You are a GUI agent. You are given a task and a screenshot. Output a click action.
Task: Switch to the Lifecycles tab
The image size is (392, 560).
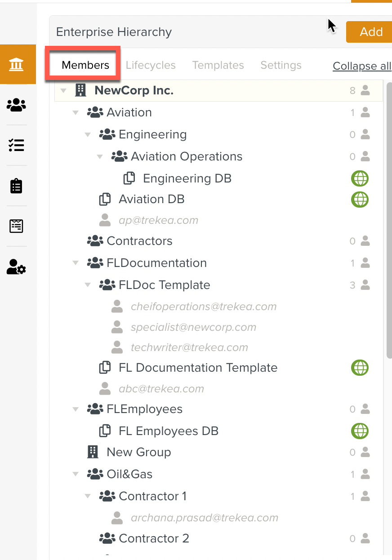pyautogui.click(x=151, y=65)
